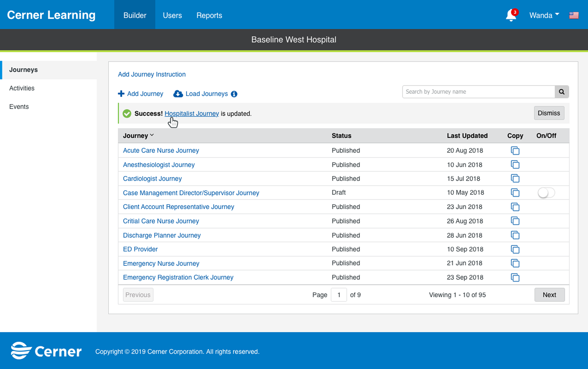The width and height of the screenshot is (588, 369).
Task: Copy the Case Management Director/Supervisor Journey
Action: (515, 193)
